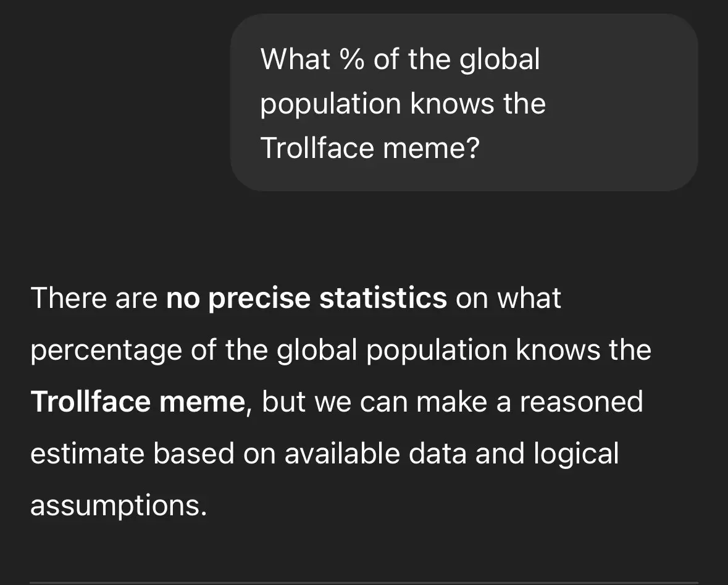Click the horizontal divider below the reply
This screenshot has height=585, width=728.
pos(364,583)
